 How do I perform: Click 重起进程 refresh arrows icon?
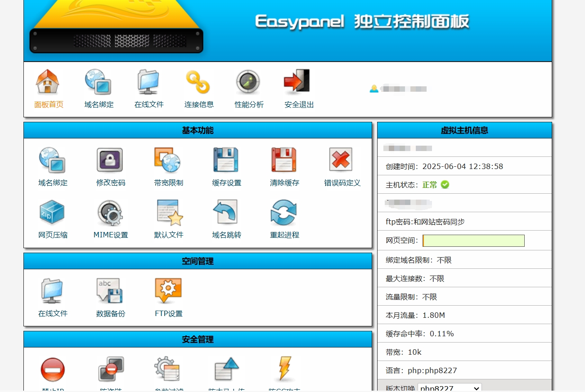pos(283,213)
